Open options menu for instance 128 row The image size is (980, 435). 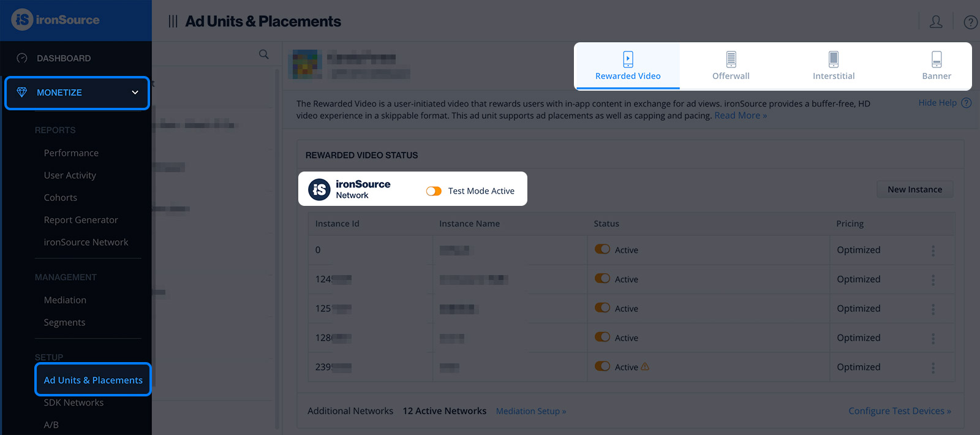[x=933, y=338]
